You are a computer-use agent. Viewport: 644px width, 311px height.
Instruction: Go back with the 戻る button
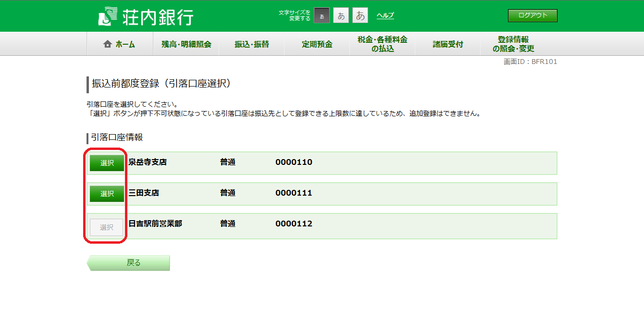tap(129, 263)
